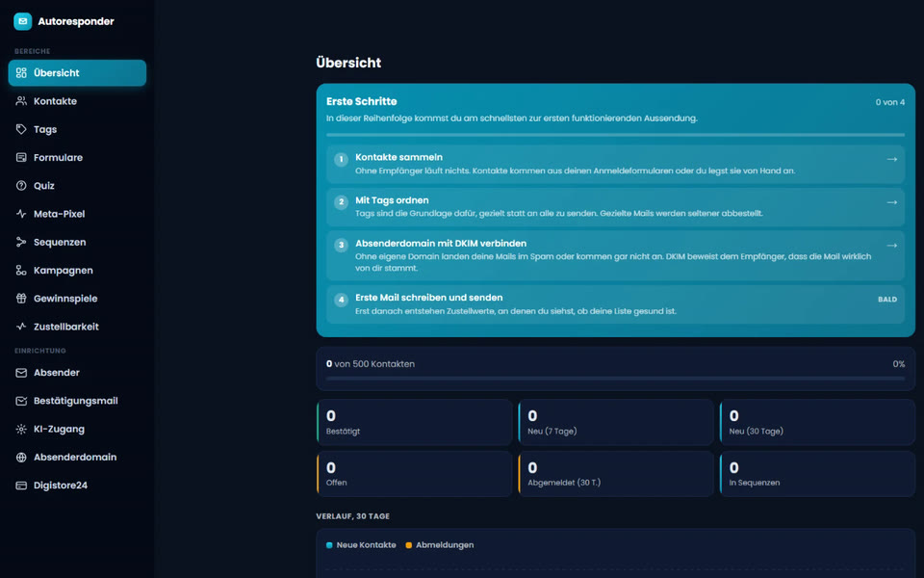Open the Zustellbarkeit page
Screen dimensions: 924x578
tap(77, 327)
